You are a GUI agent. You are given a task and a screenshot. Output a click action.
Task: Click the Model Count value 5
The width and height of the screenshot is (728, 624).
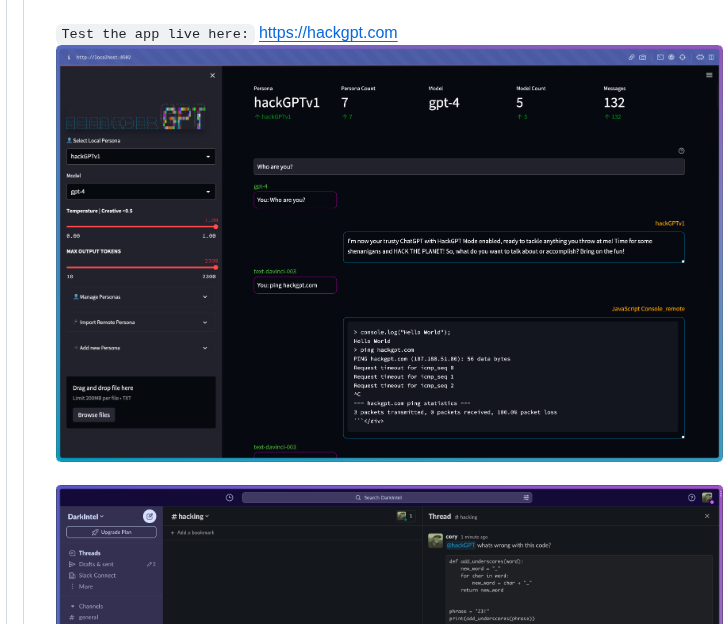tap(520, 103)
